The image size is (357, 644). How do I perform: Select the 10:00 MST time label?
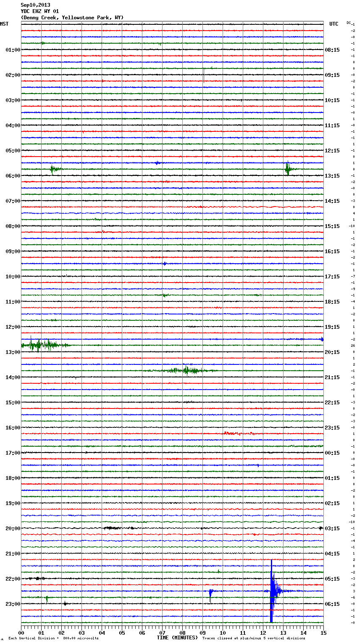coord(13,277)
